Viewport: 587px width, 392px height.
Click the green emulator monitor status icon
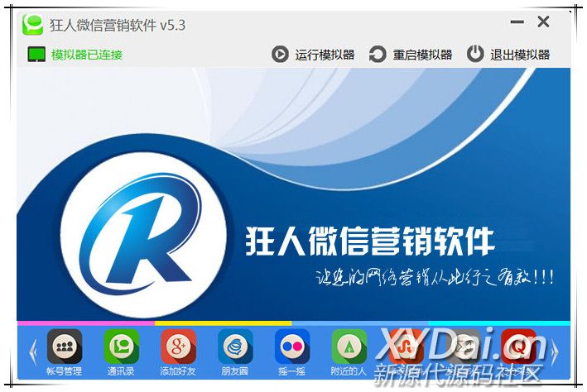[36, 55]
